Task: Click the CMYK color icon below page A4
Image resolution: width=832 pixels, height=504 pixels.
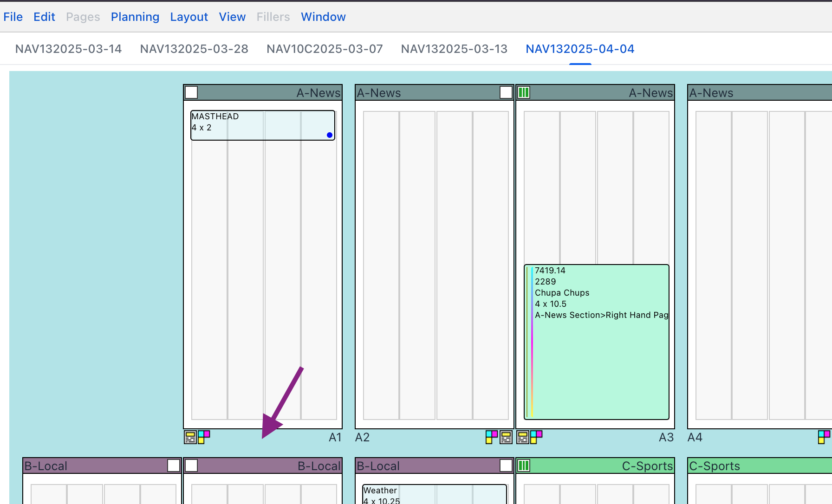Action: click(x=824, y=437)
